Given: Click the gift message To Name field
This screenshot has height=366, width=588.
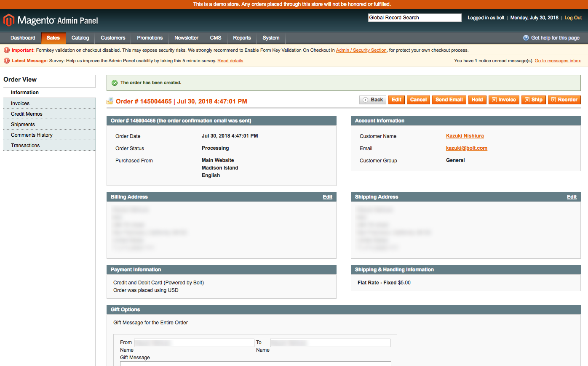Looking at the screenshot, I should click(330, 343).
